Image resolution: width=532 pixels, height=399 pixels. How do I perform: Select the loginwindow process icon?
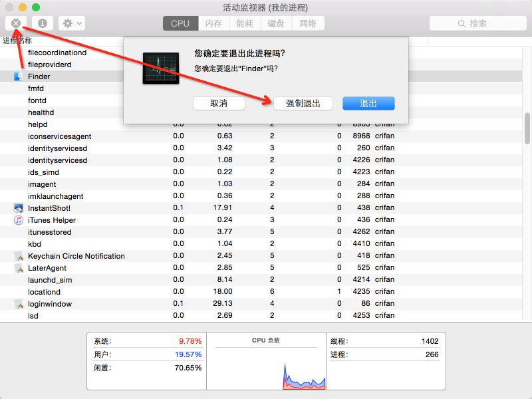(x=19, y=304)
